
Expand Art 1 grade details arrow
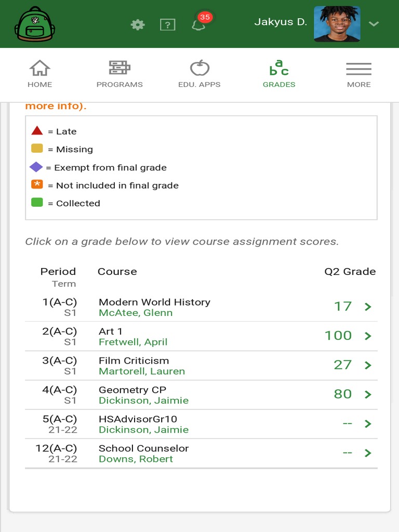pyautogui.click(x=368, y=336)
